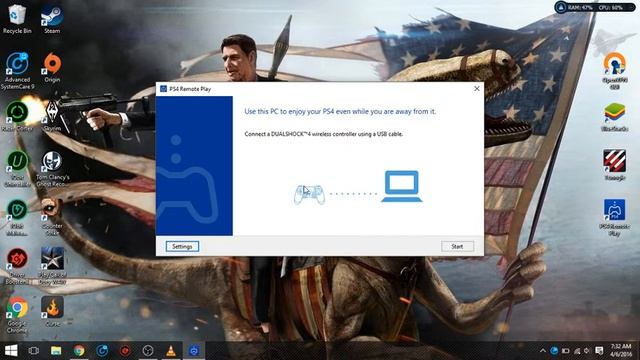
Task: Open the Windows Start menu
Action: click(11, 351)
